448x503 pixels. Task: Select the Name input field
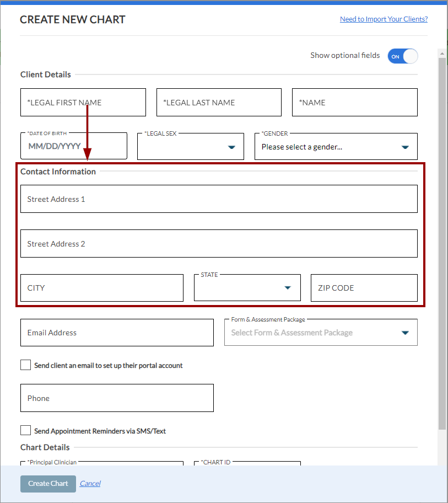pyautogui.click(x=354, y=103)
